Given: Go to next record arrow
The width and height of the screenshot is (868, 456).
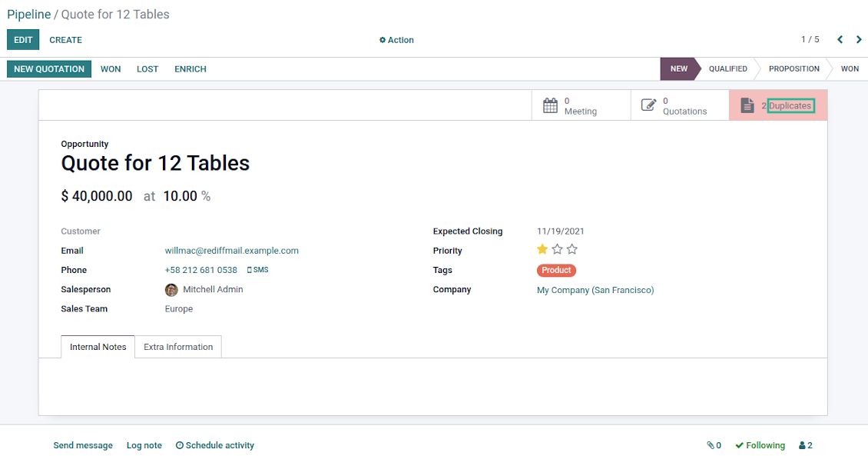Looking at the screenshot, I should tap(859, 40).
